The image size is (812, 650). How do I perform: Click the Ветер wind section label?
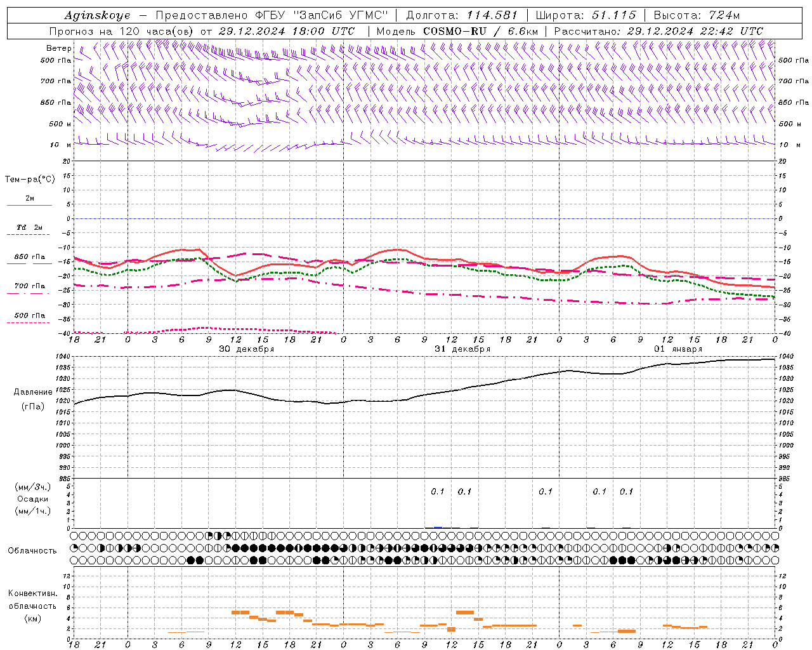pyautogui.click(x=58, y=48)
